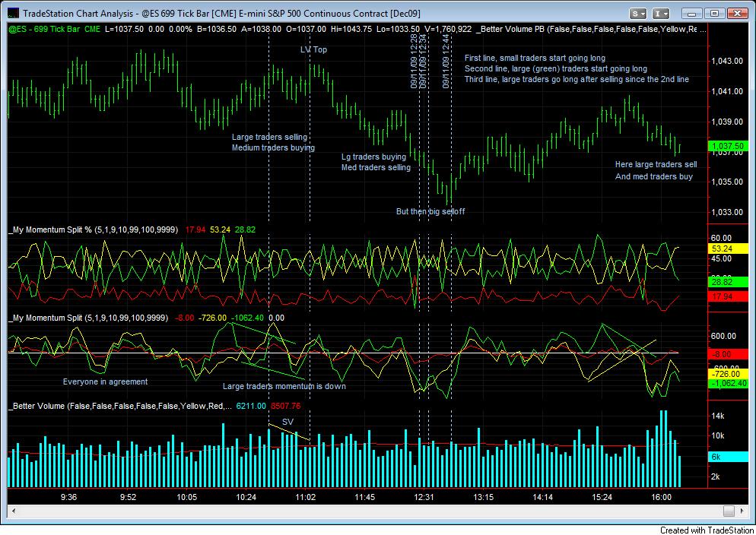756x535 pixels.
Task: Click the horizontal scrollbar thumb
Action: coord(729,511)
